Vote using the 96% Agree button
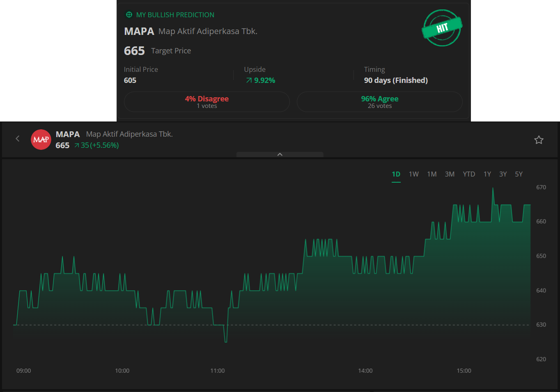560x392 pixels. point(379,102)
